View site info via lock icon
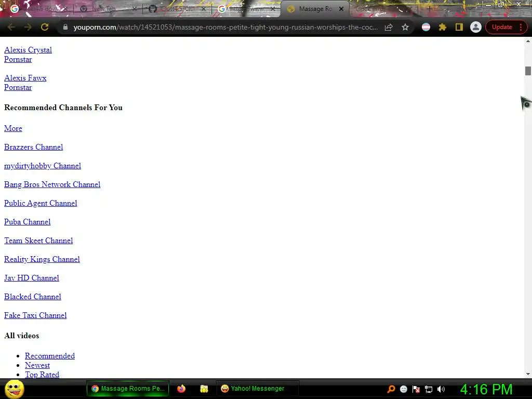Viewport: 532px width, 399px height. [x=65, y=27]
